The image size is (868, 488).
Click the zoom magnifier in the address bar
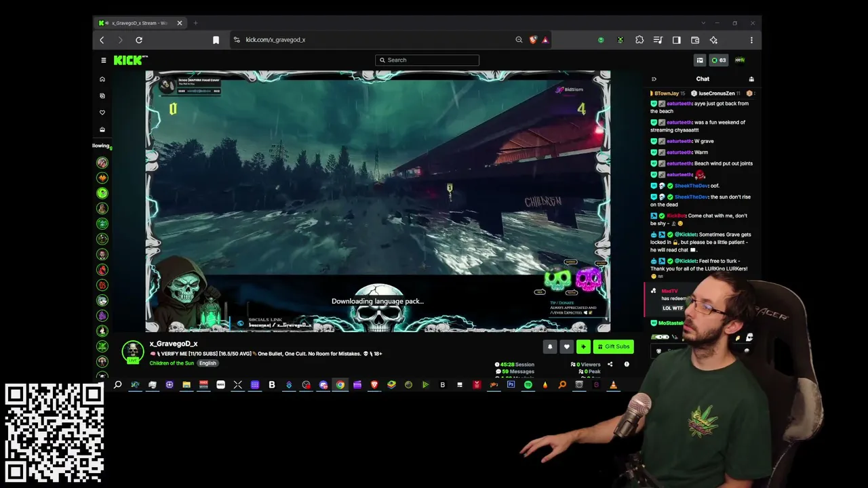(519, 40)
